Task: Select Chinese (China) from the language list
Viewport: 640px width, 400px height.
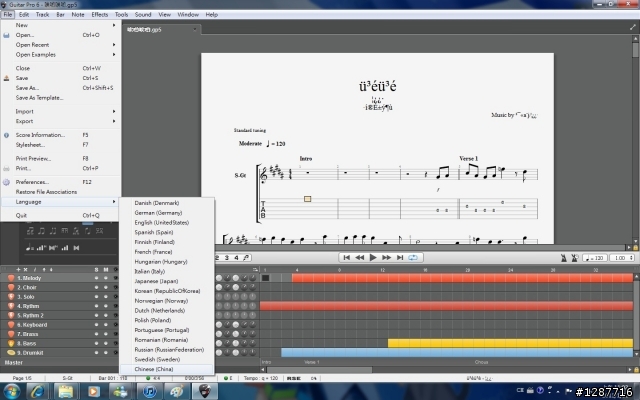Action: 154,369
